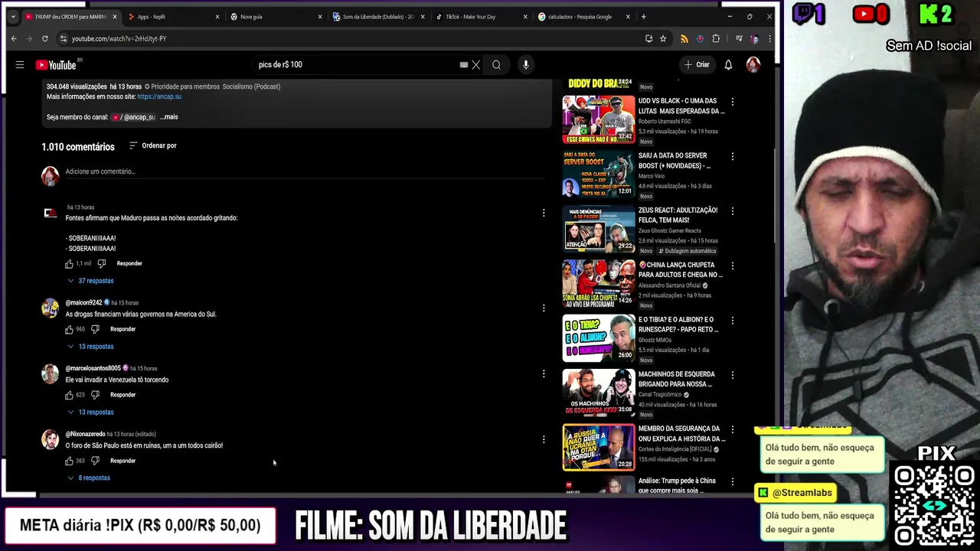Screen dimensions: 980x551
Task: Reload the current page
Action: coord(45,38)
